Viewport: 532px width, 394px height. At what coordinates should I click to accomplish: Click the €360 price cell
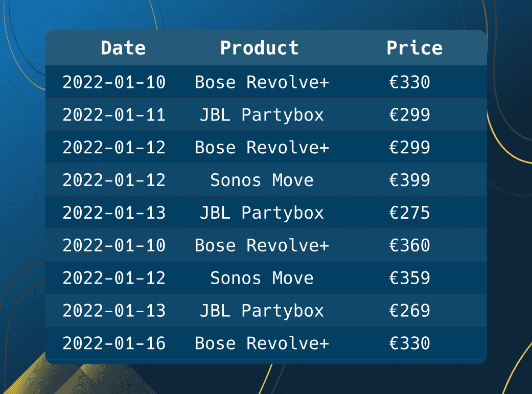click(x=409, y=245)
